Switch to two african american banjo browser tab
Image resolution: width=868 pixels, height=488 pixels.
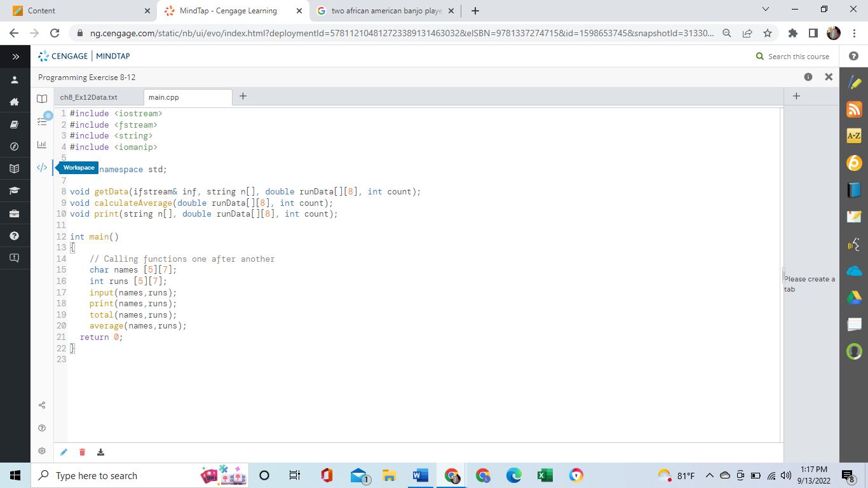386,11
